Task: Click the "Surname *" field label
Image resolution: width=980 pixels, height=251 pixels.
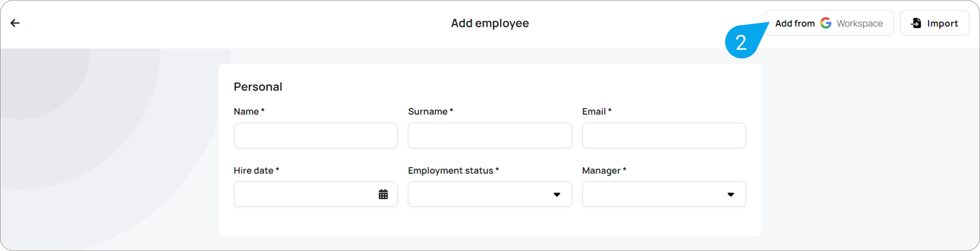Action: click(431, 111)
